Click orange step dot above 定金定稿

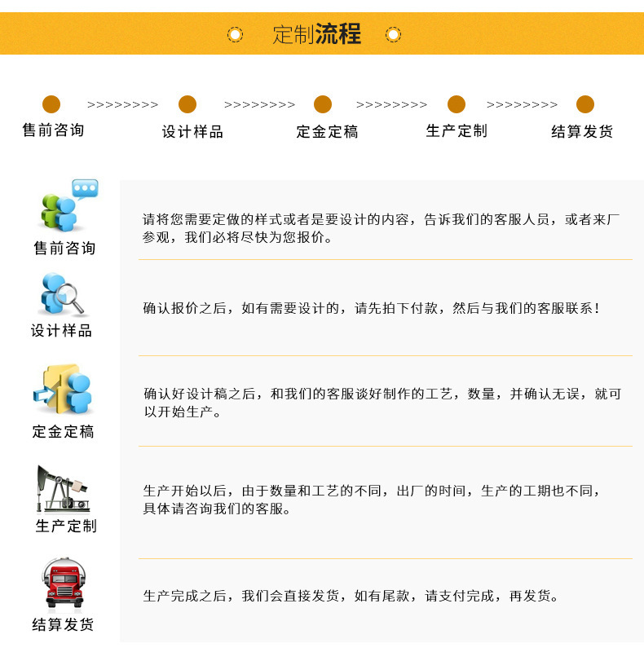click(323, 104)
